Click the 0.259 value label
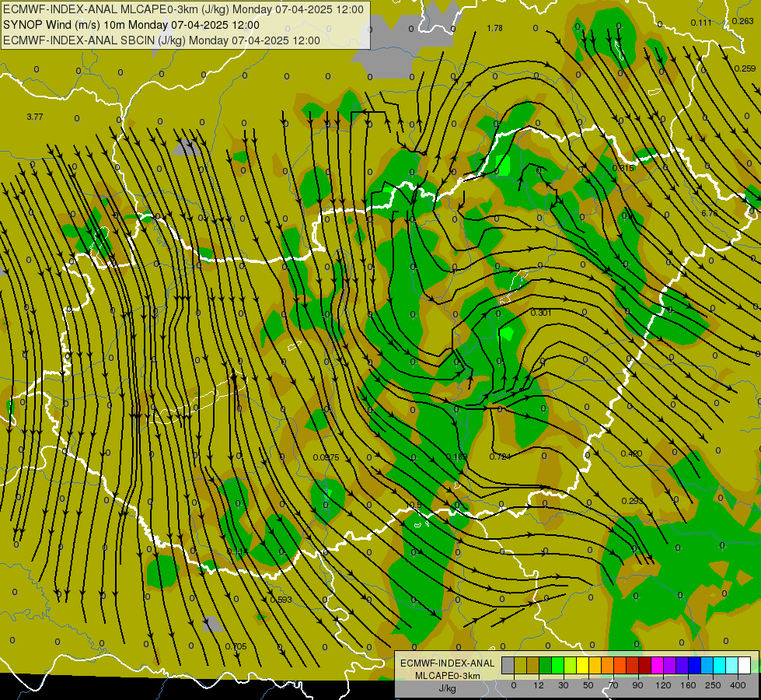 745,68
